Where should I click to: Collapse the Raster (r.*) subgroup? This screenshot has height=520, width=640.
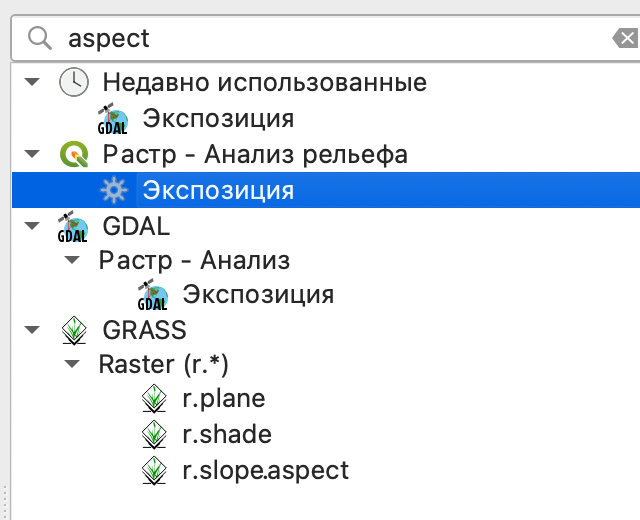(x=71, y=365)
